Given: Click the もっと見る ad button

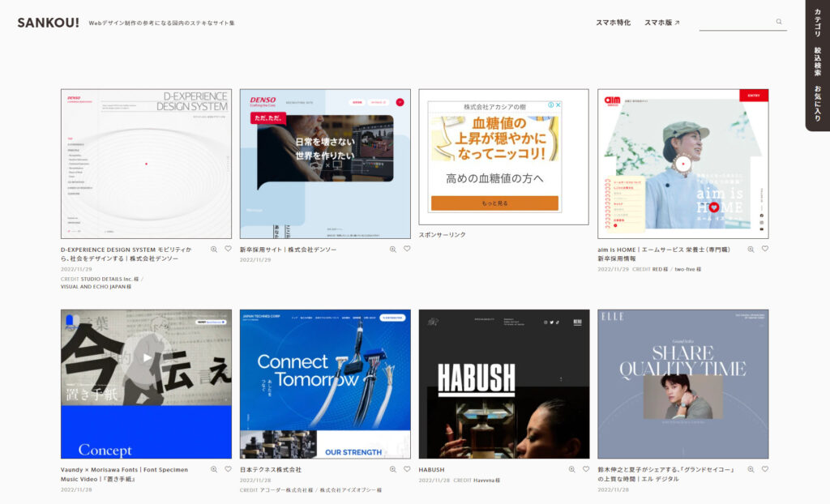Looking at the screenshot, I should [x=494, y=203].
